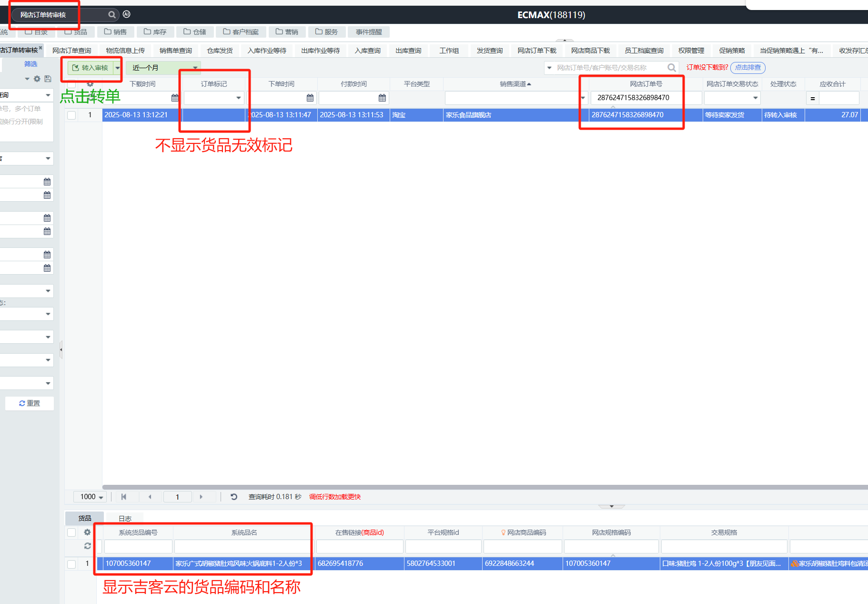This screenshot has height=604, width=868.
Task: Switch to the 日志 tab
Action: pyautogui.click(x=125, y=518)
